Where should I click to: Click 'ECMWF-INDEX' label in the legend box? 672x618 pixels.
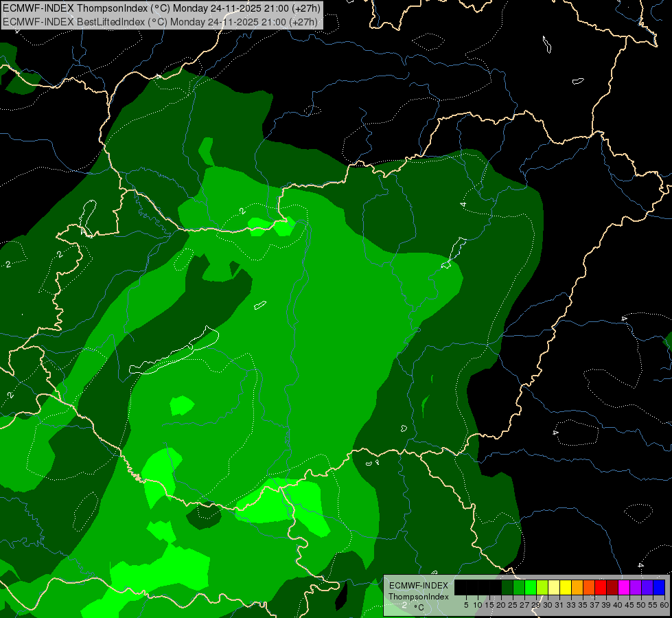click(x=419, y=586)
